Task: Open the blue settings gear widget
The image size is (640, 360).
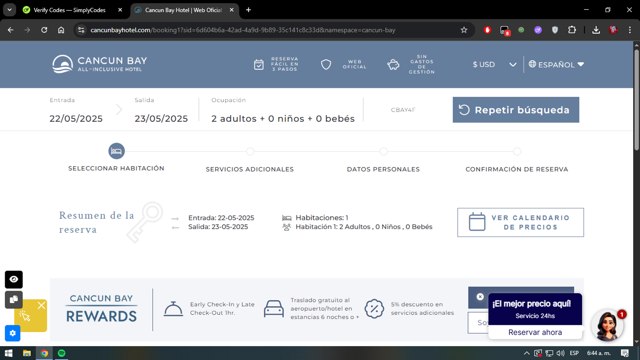Action: coord(13,333)
